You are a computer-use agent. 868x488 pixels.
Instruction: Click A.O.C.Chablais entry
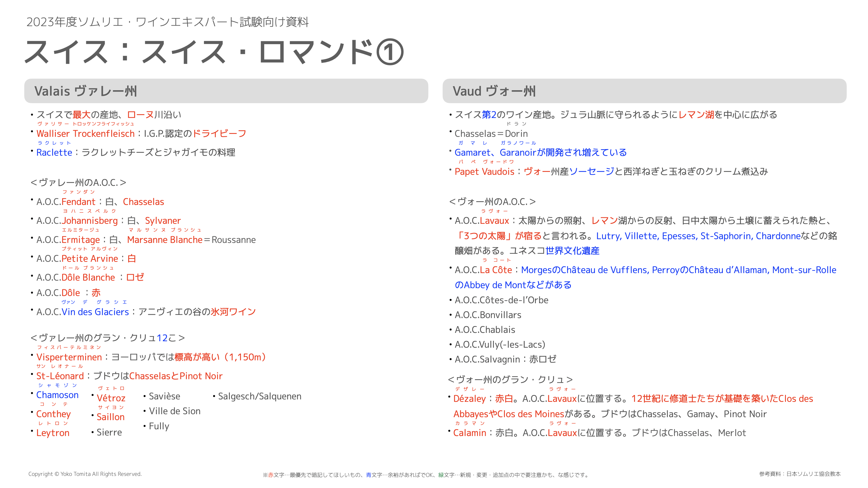[485, 330]
